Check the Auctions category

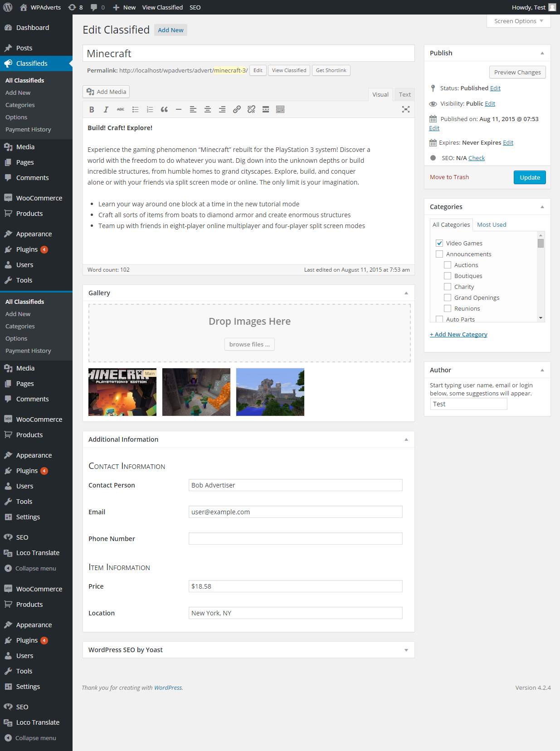[448, 265]
